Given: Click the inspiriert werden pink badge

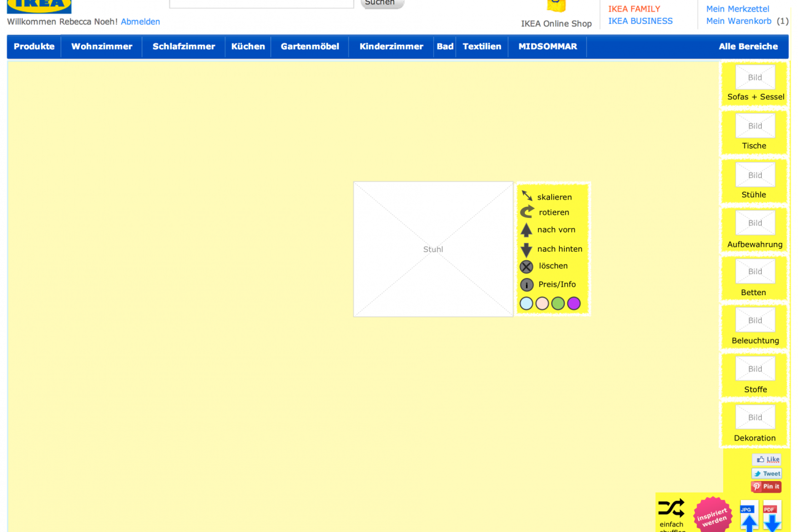Looking at the screenshot, I should 712,514.
